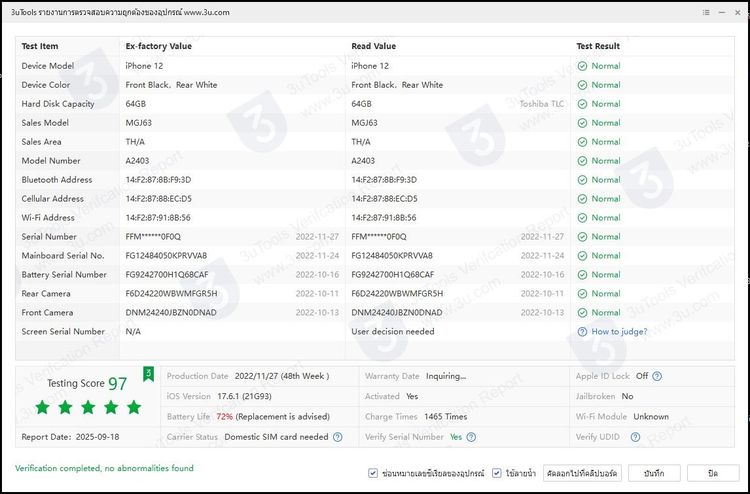Toggle the use watermark checkbox
This screenshot has width=750, height=494.
[497, 472]
